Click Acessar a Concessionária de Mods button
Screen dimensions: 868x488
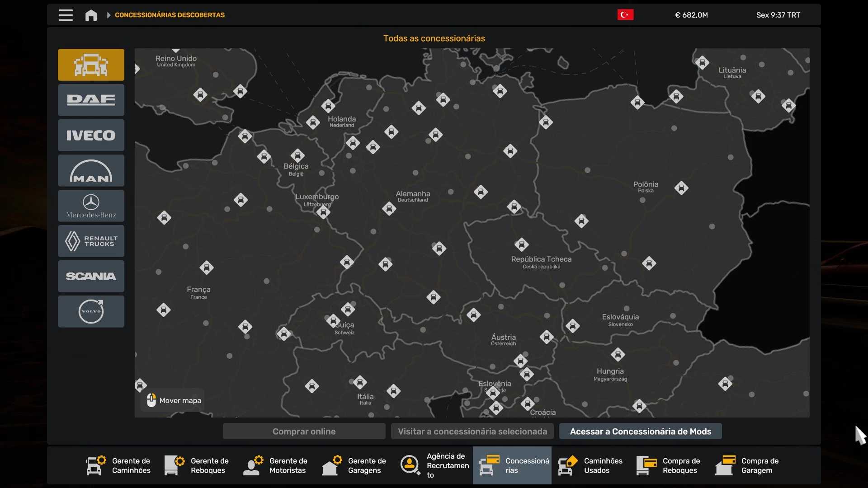pos(640,432)
